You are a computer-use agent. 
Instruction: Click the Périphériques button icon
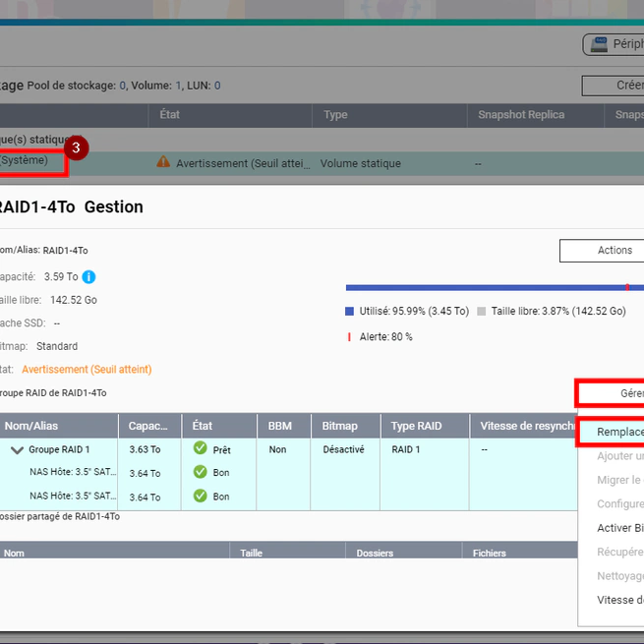click(599, 44)
